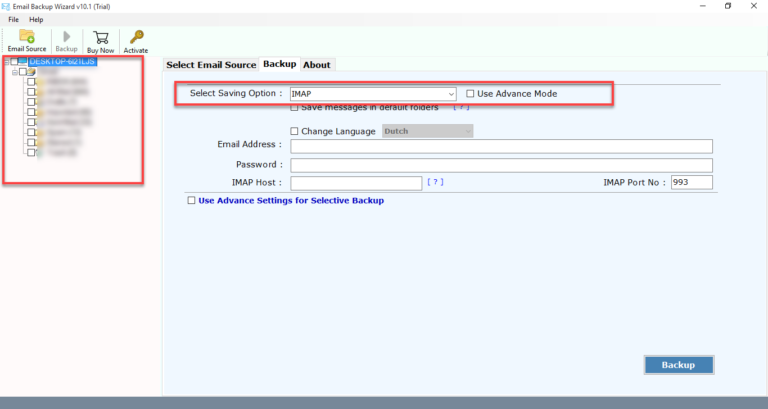Collapse the DESKTOP root tree node
This screenshot has height=409, width=768.
(6, 62)
